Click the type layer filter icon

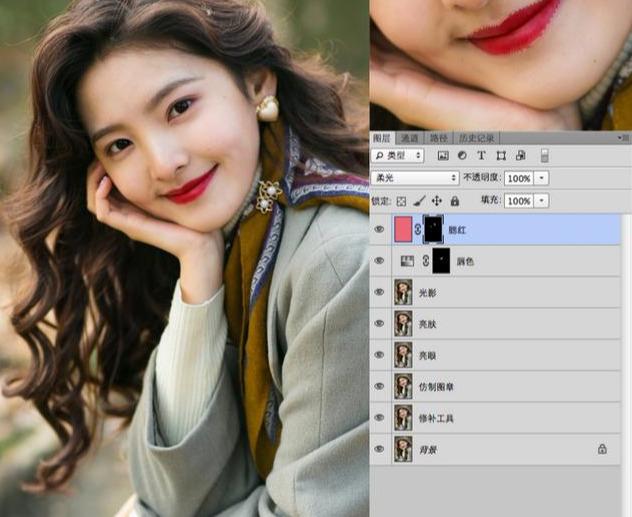point(481,156)
